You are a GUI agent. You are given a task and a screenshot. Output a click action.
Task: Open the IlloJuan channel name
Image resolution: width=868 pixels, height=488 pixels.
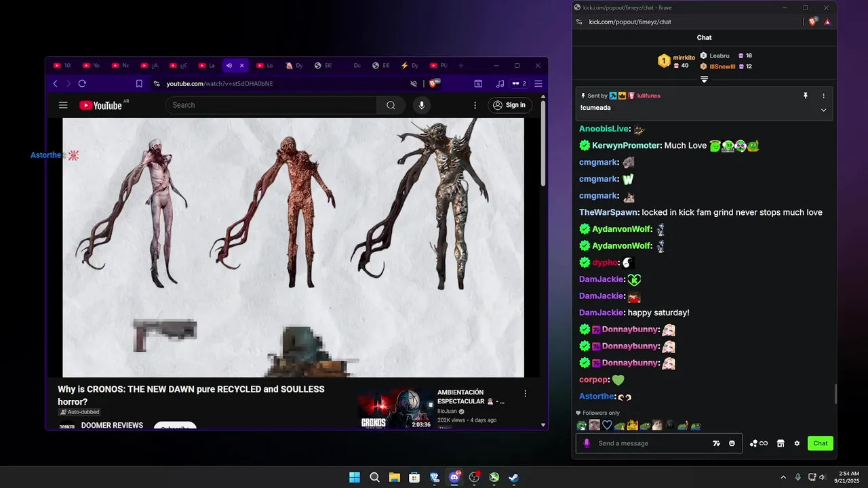click(448, 411)
